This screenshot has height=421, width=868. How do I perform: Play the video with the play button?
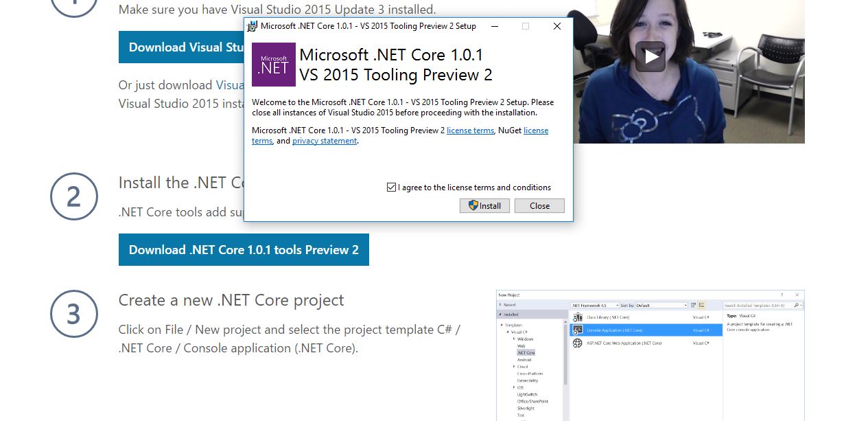[650, 56]
